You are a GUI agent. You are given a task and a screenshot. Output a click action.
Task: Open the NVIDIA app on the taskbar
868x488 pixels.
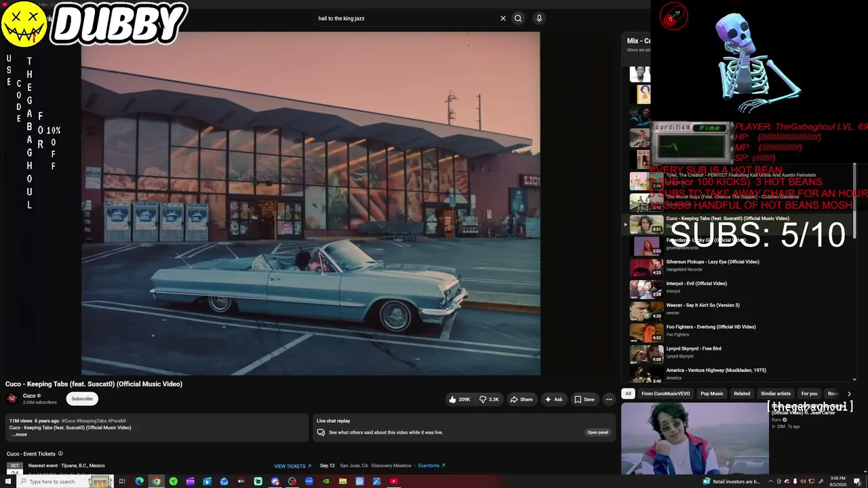[x=325, y=481]
